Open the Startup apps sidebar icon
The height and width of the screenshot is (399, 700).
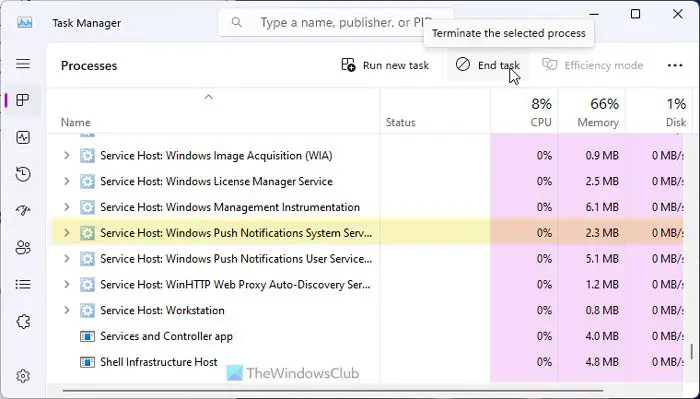23,210
